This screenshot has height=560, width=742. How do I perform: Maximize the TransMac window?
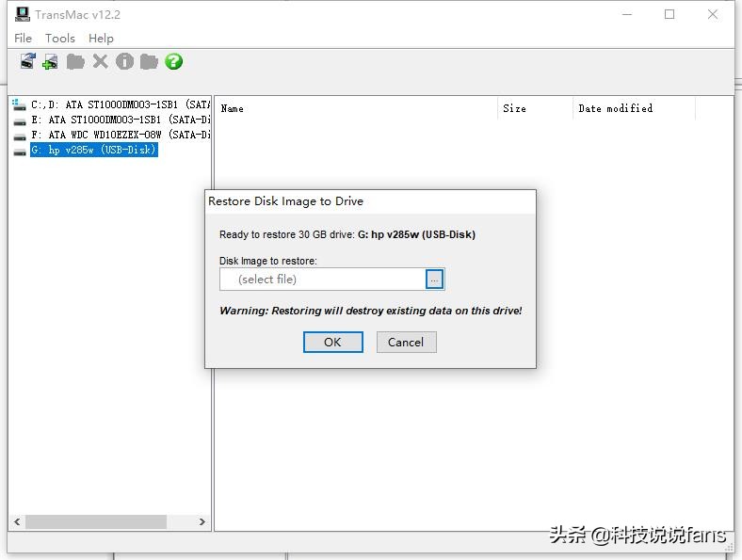669,14
